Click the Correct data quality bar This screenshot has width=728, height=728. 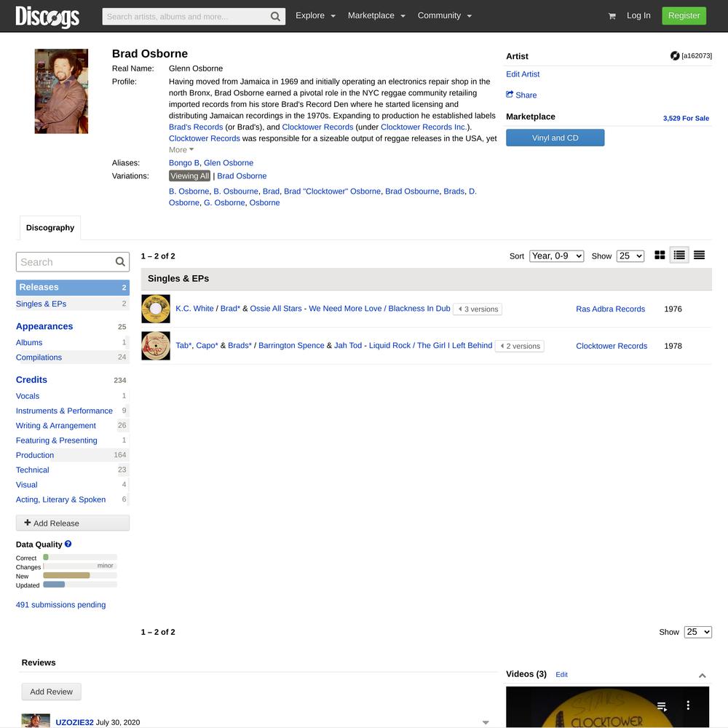(x=80, y=557)
